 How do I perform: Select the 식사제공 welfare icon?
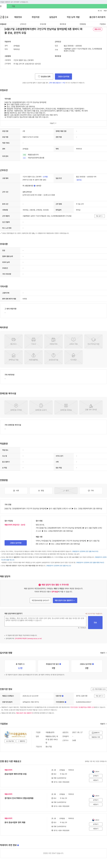73,357
